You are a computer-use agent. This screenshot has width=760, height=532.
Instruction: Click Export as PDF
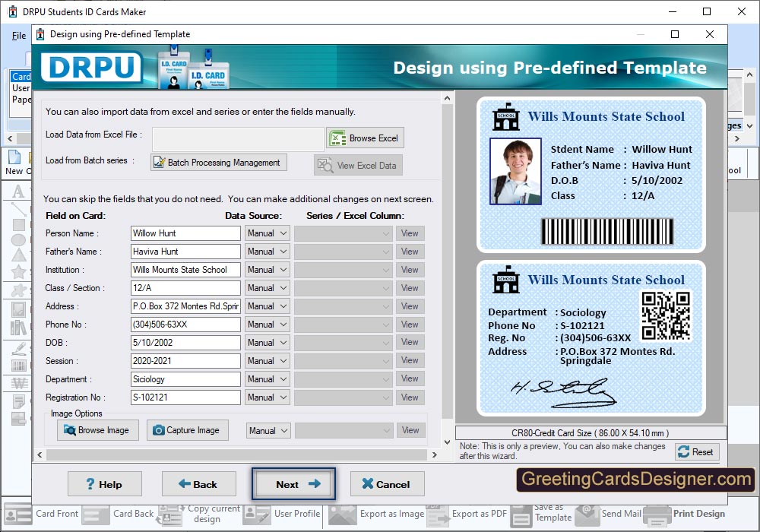467,514
